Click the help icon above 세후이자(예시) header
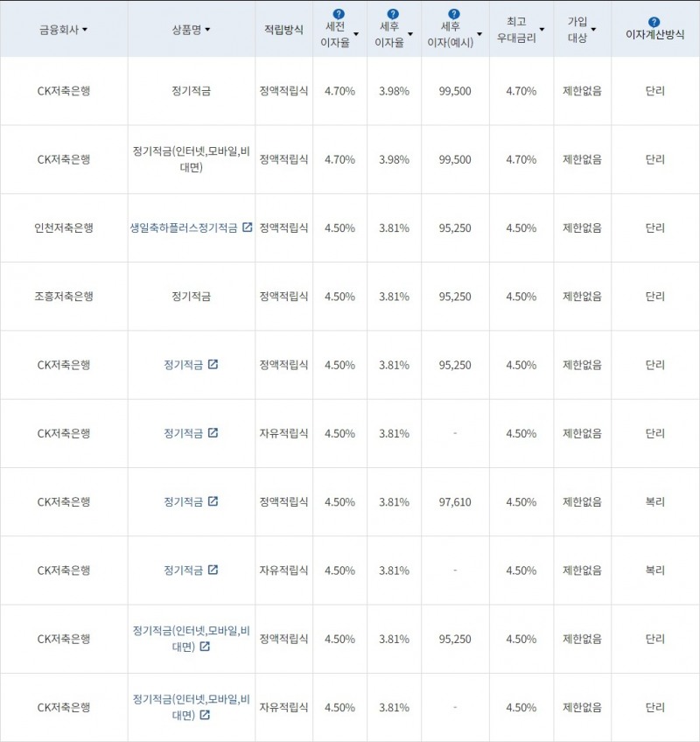700x742 pixels. [x=453, y=12]
